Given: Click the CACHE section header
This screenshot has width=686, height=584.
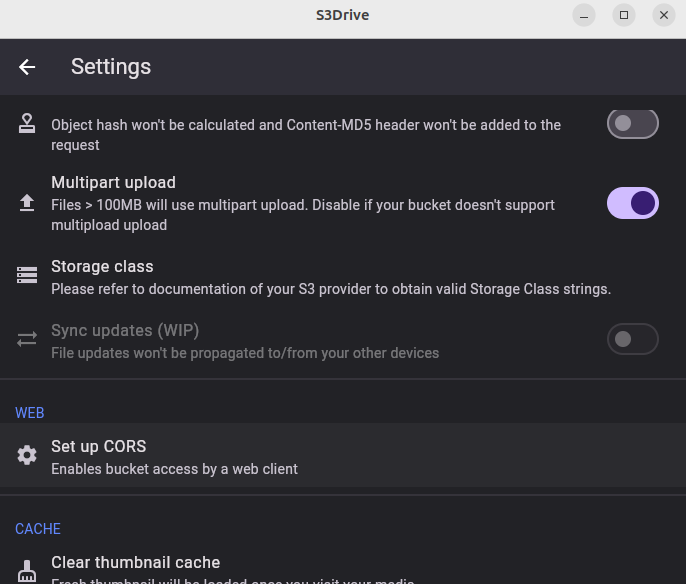Looking at the screenshot, I should [x=38, y=529].
